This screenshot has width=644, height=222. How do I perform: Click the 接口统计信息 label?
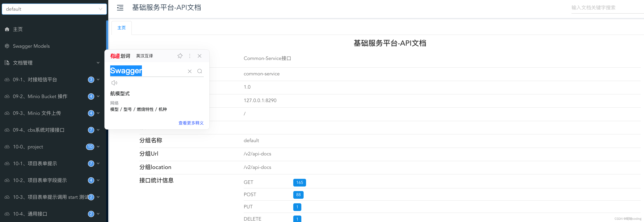tap(156, 180)
